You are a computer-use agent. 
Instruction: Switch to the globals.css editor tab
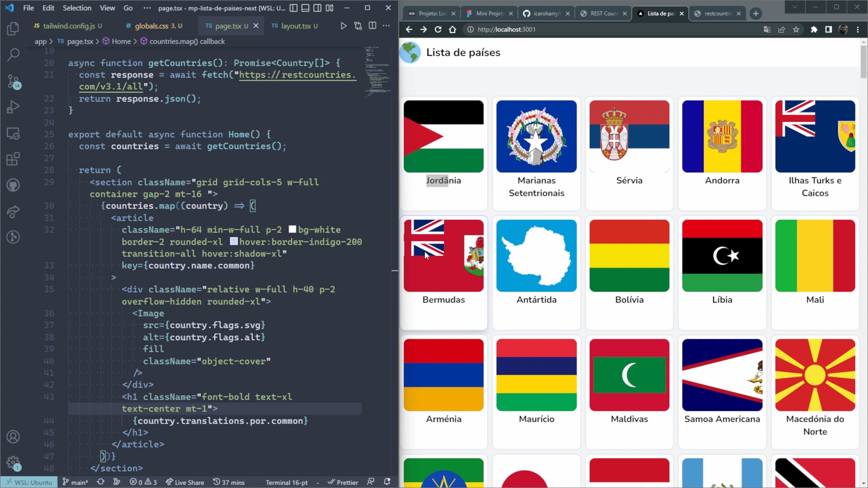tap(154, 26)
